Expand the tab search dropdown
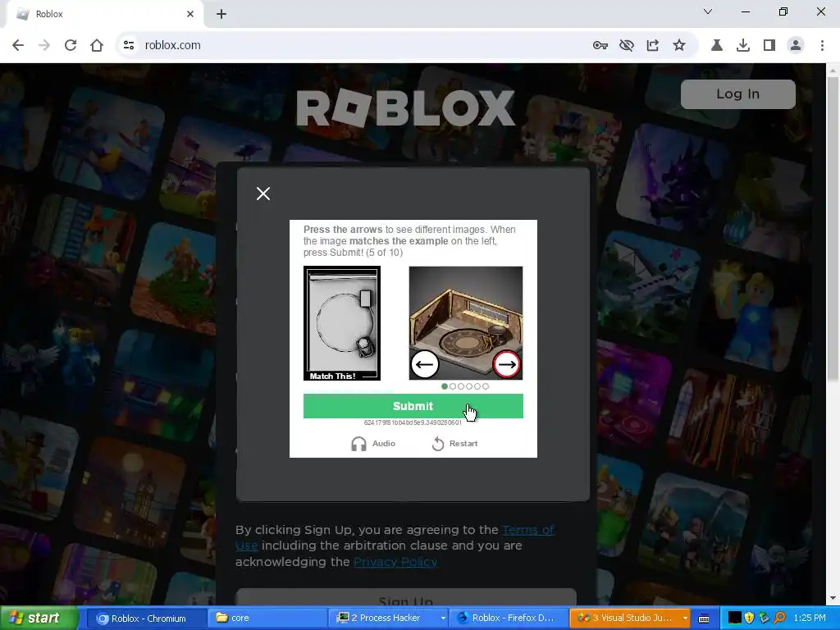Screen dimensions: 840x630 (708, 11)
